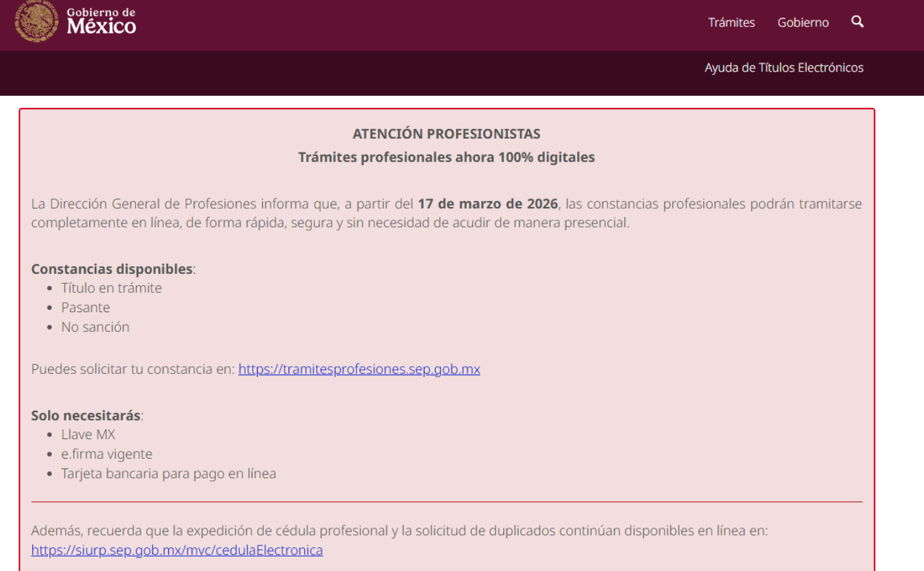Click the 'Llave MX' requirement item
924x571 pixels.
click(88, 434)
